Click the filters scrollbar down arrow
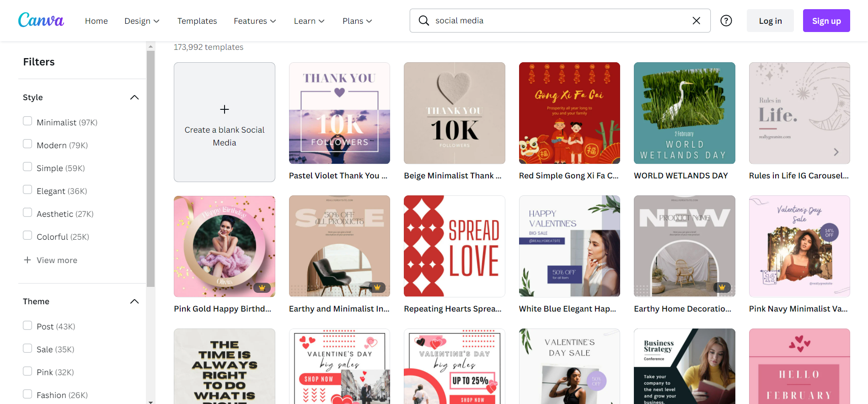 coord(150,401)
